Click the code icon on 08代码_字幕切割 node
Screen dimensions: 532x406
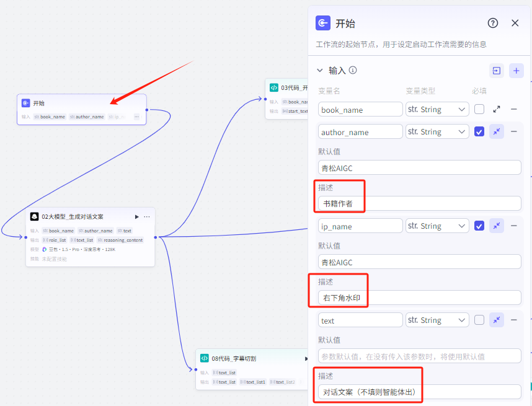205,358
